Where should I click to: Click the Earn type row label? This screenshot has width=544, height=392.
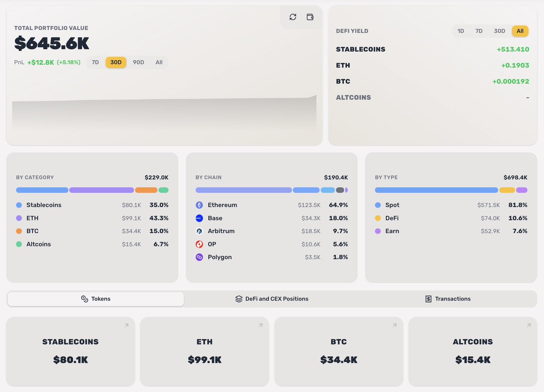(x=392, y=231)
